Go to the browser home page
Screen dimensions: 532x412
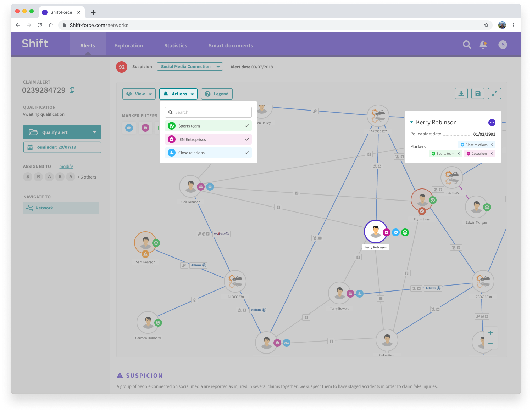coord(51,25)
